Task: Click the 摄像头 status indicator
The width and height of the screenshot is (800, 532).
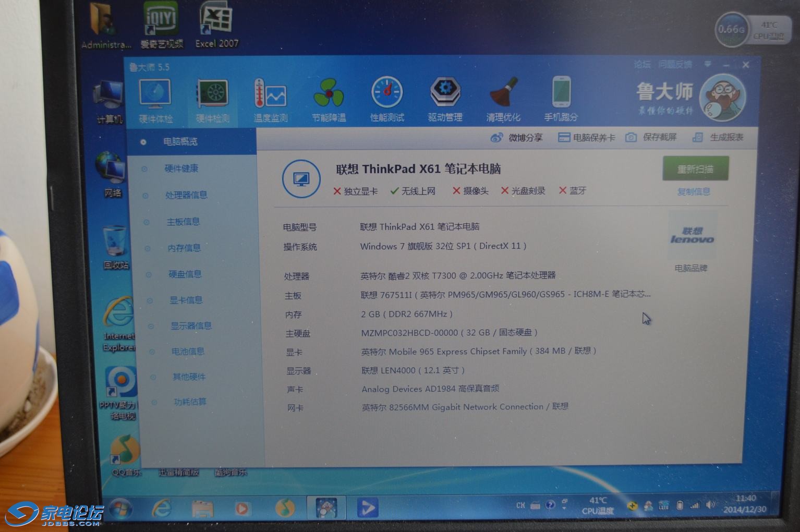Action: coord(470,190)
